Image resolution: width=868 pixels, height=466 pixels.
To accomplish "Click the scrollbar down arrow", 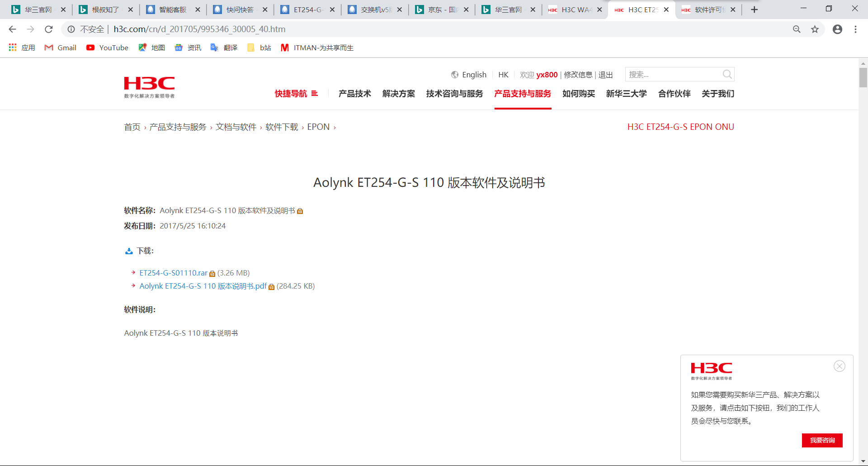I will (863, 461).
